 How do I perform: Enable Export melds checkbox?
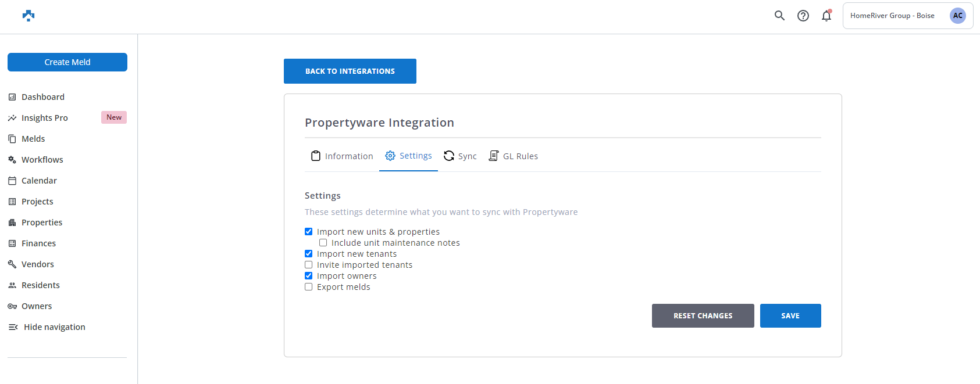point(309,287)
